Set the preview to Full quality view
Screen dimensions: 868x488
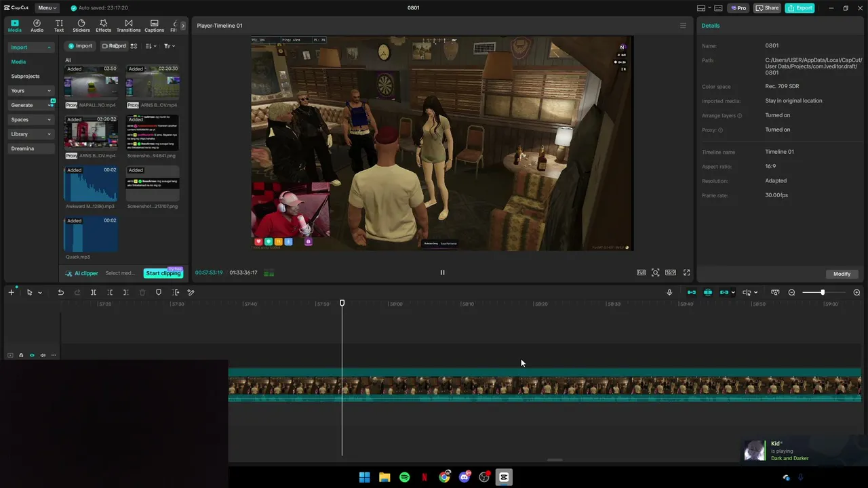pos(641,272)
